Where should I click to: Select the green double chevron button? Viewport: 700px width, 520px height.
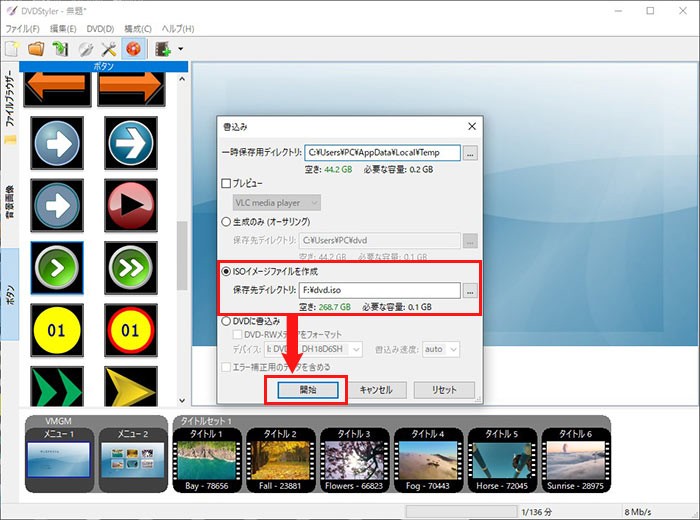(131, 268)
